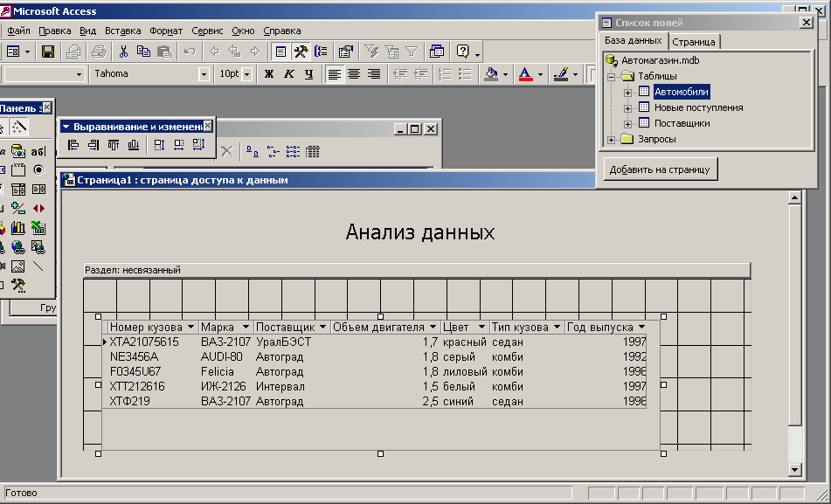
Task: Open the 10pt font size dropdown
Action: 247,74
